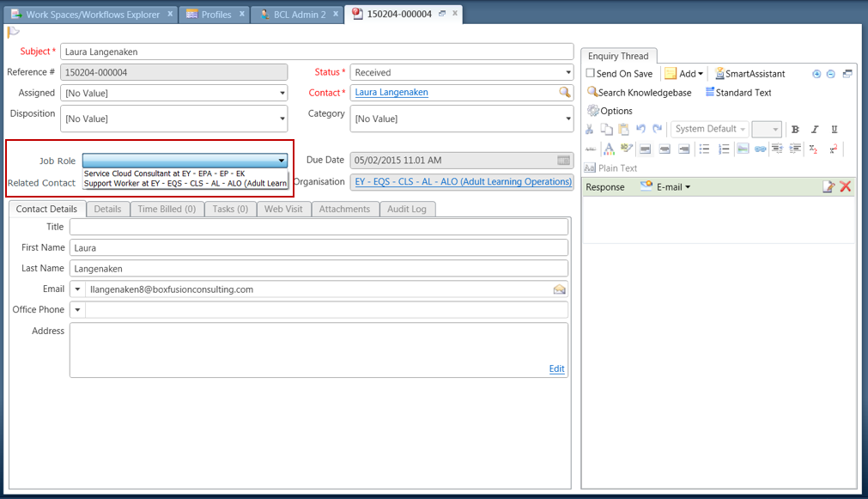The width and height of the screenshot is (868, 499).
Task: Click the Undo arrow icon
Action: tap(641, 129)
